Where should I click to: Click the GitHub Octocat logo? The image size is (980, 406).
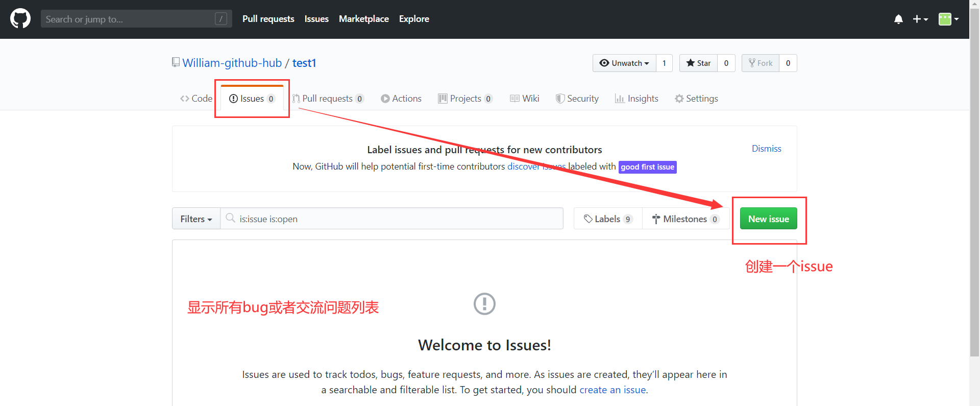tap(20, 19)
